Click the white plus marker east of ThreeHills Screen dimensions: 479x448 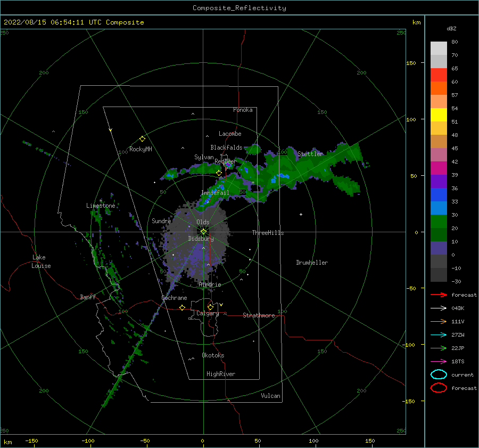coord(301,214)
